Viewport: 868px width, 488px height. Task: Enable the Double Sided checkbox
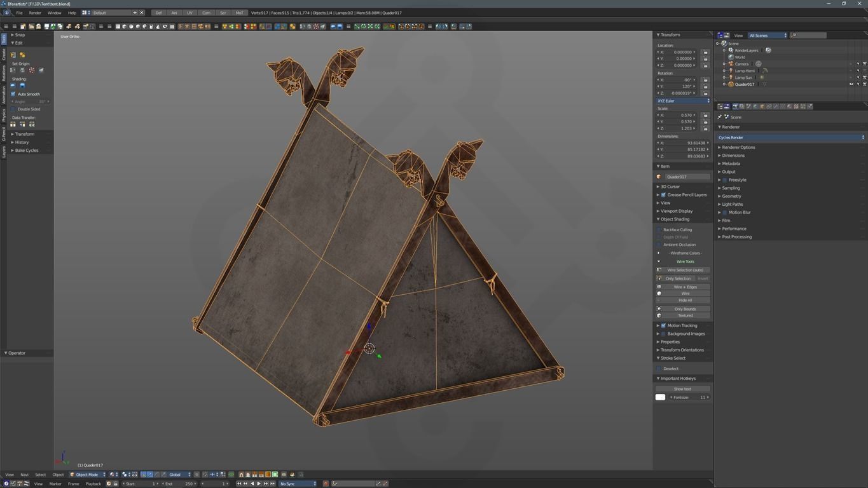[x=13, y=109]
